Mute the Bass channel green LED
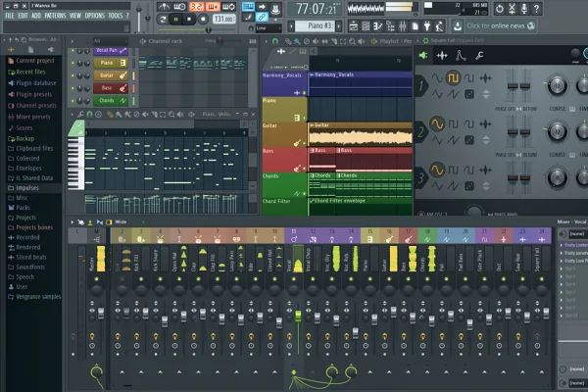Screen dimensions: 588x392 coord(73,88)
